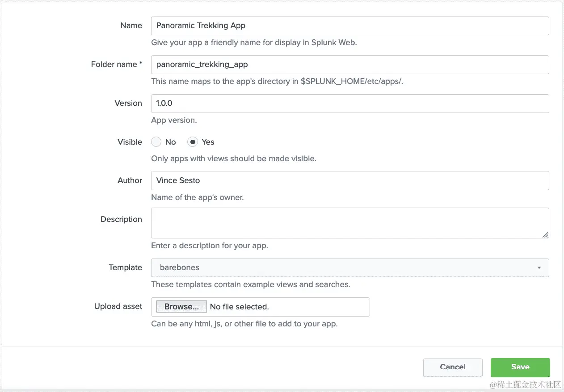564x392 pixels.
Task: Select the Yes radio button for Visible
Action: [x=193, y=142]
